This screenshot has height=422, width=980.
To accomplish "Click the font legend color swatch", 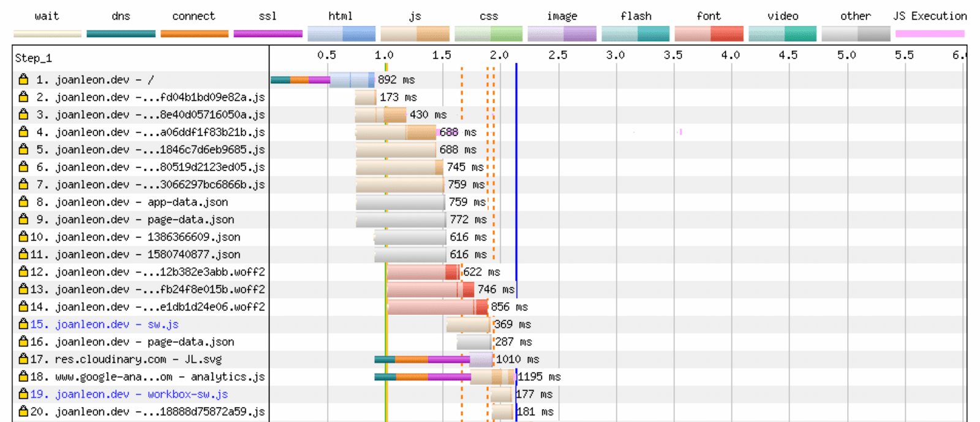I will [709, 34].
